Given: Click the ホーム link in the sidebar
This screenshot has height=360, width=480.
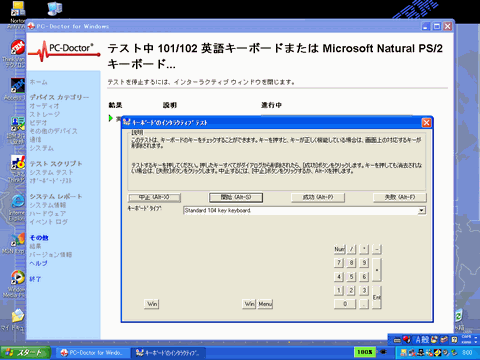Looking at the screenshot, I should [38, 82].
